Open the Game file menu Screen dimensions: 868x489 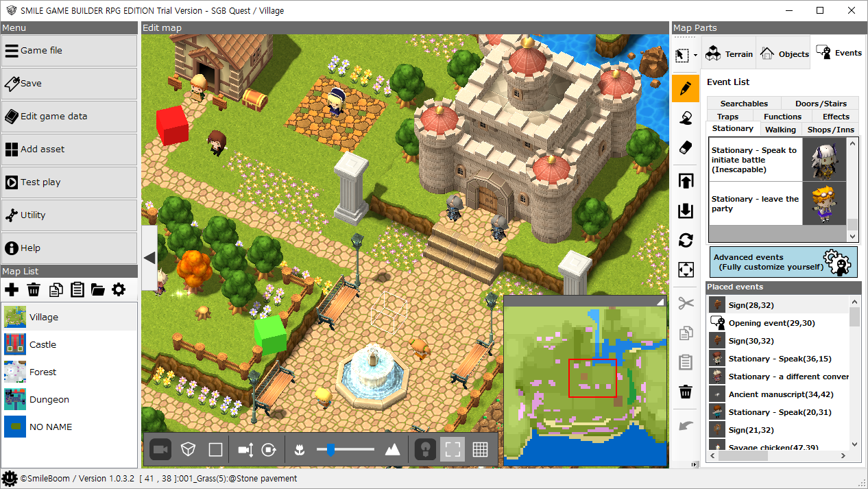coord(69,51)
